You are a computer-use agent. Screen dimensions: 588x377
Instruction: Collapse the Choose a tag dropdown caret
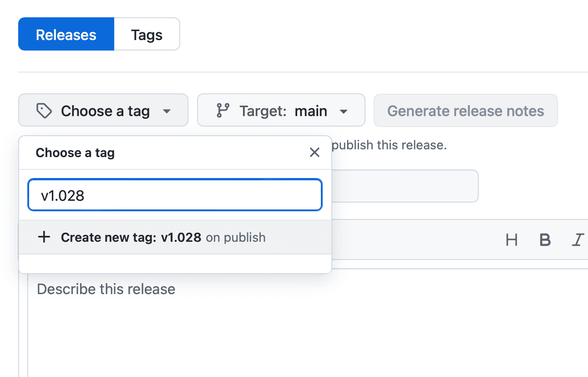(167, 111)
